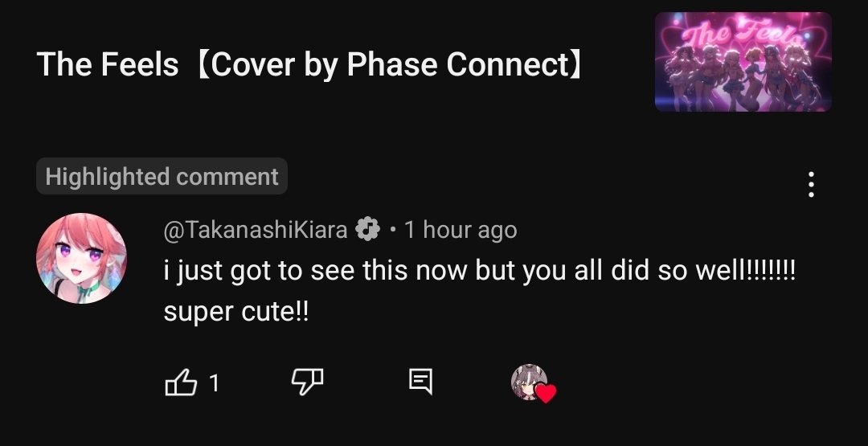Viewport: 868px width, 446px height.
Task: Click the video title 'The Feels' text
Action: (108, 65)
